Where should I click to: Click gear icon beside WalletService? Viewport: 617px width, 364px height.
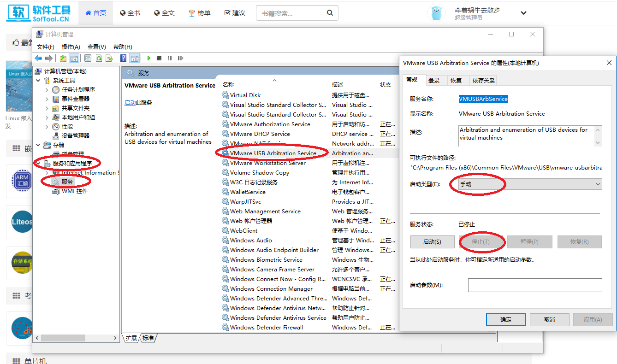[225, 192]
